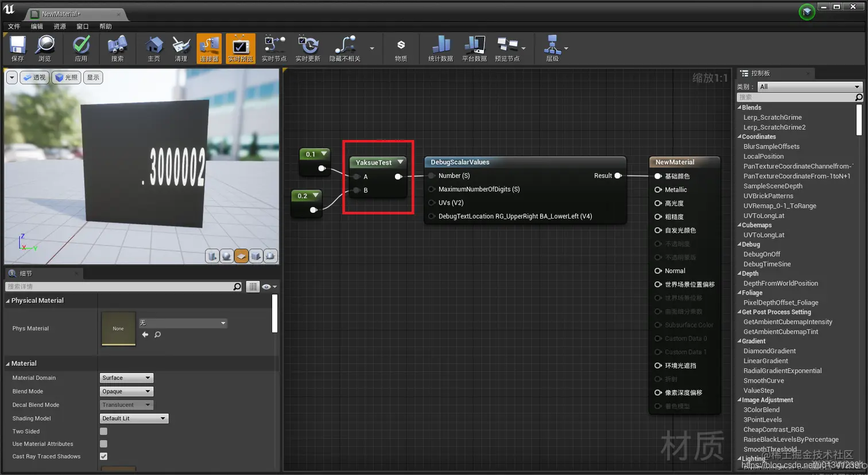The image size is (868, 475).
Task: Click the Phys Material None thumbnail
Action: click(118, 329)
